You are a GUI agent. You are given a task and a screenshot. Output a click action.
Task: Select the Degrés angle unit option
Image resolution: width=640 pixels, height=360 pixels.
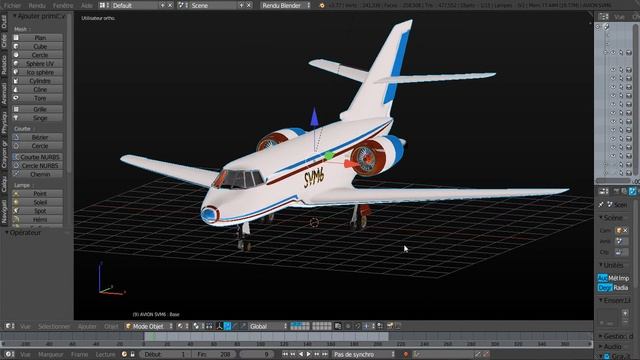pos(604,288)
